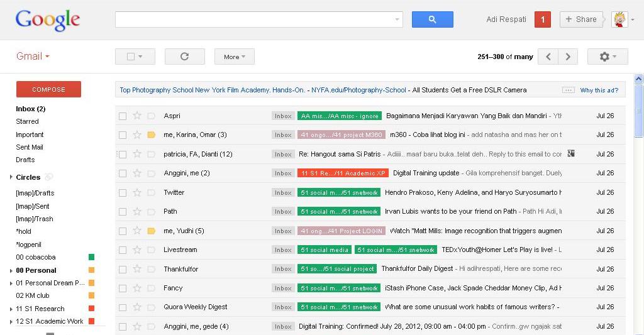This screenshot has width=644, height=335.
Task: Open the More actions dropdown
Action: 235,57
